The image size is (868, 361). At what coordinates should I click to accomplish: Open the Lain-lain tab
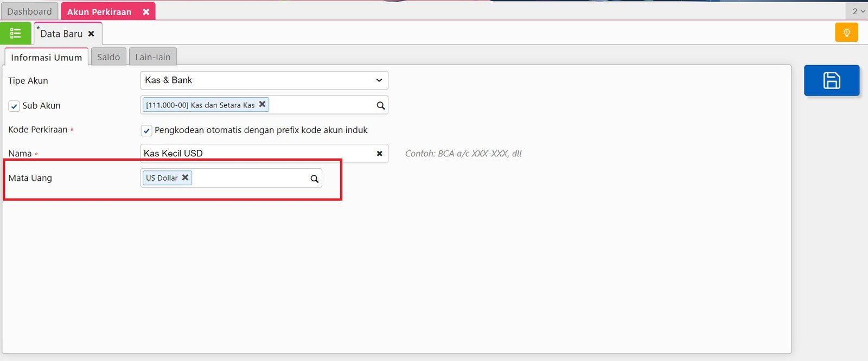152,57
